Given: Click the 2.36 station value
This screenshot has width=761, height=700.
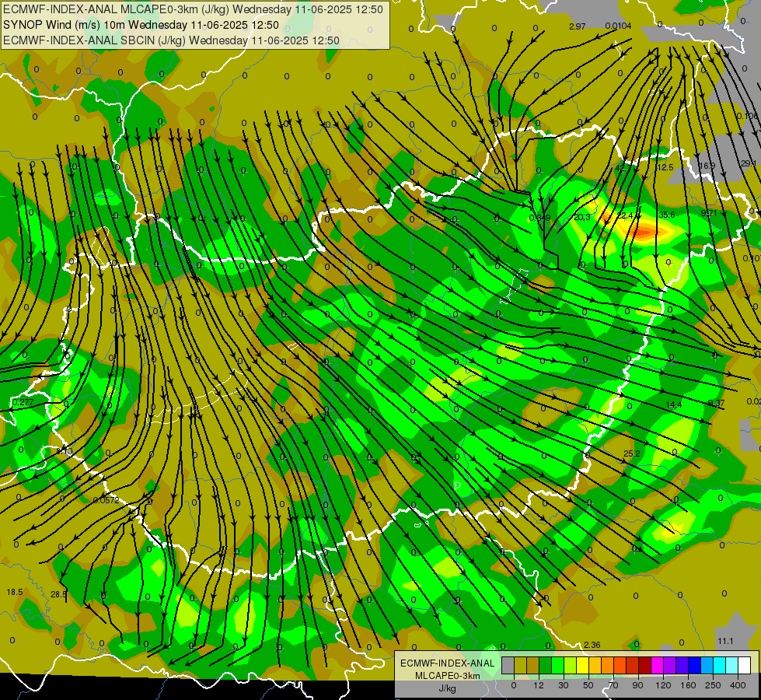Looking at the screenshot, I should (592, 645).
